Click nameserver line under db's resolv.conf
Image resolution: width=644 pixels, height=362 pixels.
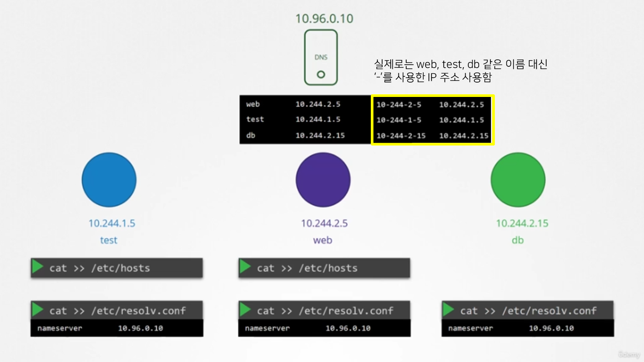pyautogui.click(x=527, y=328)
